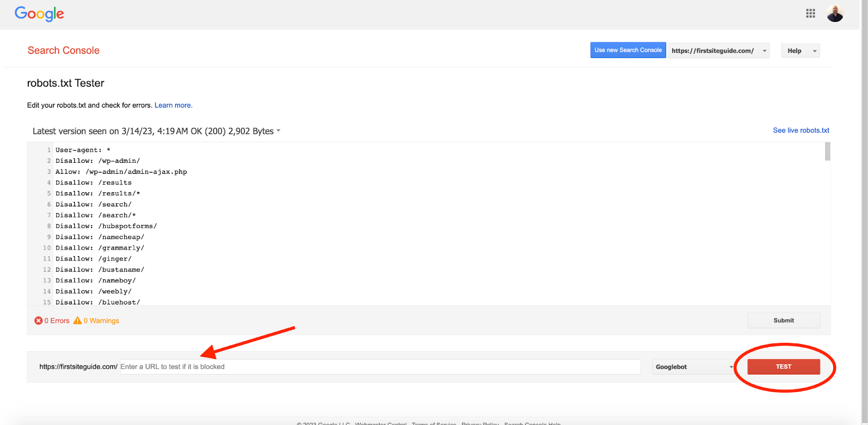Click the line 'Disallow: /nameboy/'
This screenshot has width=868, height=425.
pos(95,280)
